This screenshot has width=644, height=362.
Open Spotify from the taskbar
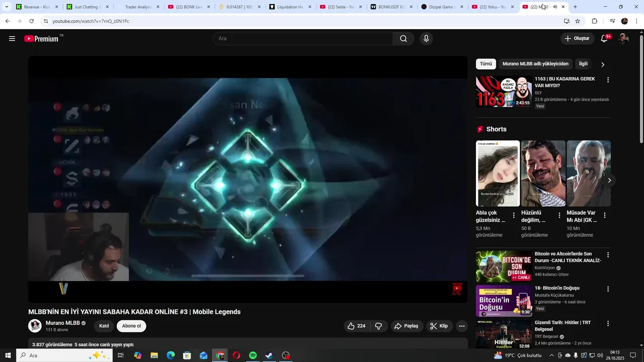253,355
